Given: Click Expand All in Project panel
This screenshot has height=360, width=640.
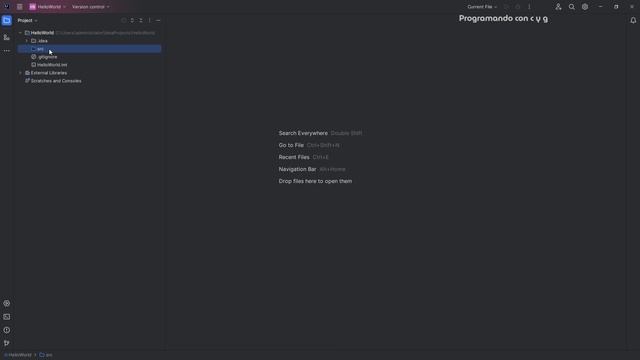Looking at the screenshot, I should point(132,20).
